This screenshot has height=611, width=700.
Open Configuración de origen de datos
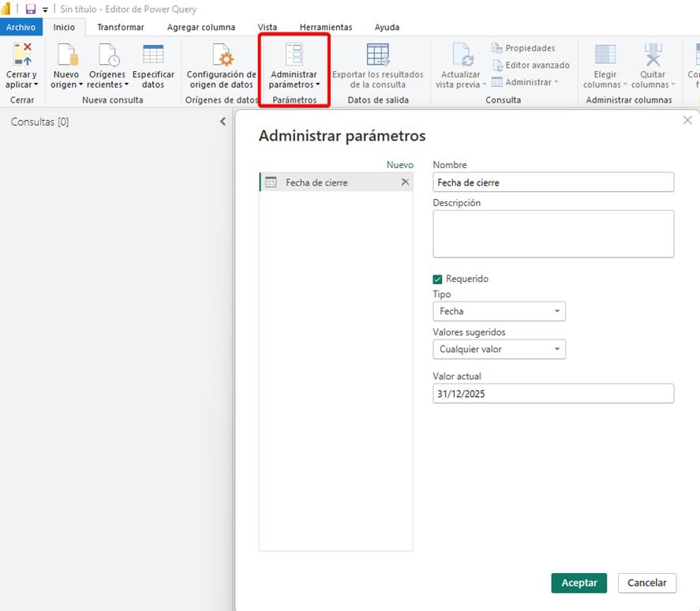click(x=221, y=55)
